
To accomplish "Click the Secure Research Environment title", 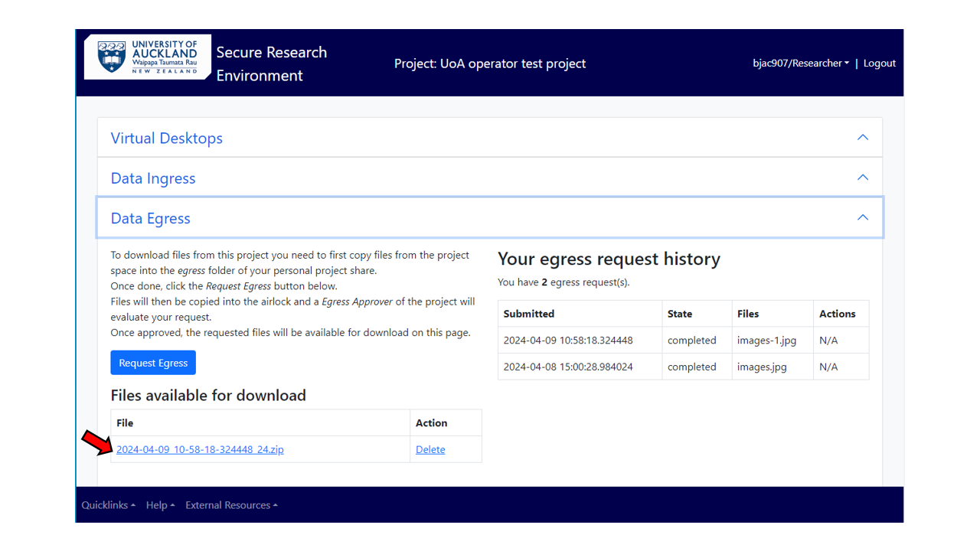I will [271, 64].
